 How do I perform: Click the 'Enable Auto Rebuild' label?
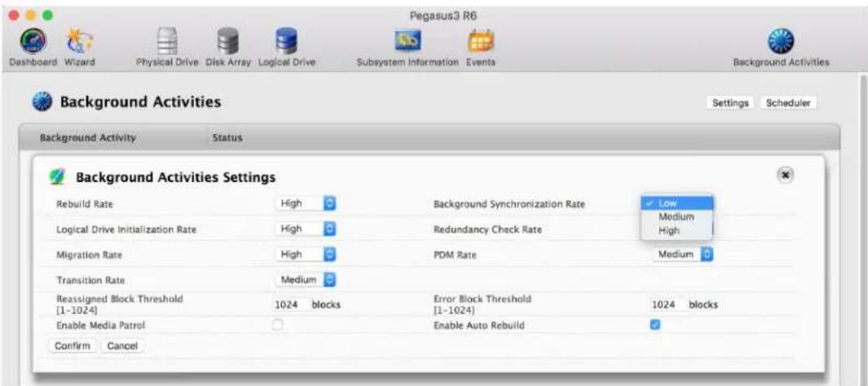479,326
